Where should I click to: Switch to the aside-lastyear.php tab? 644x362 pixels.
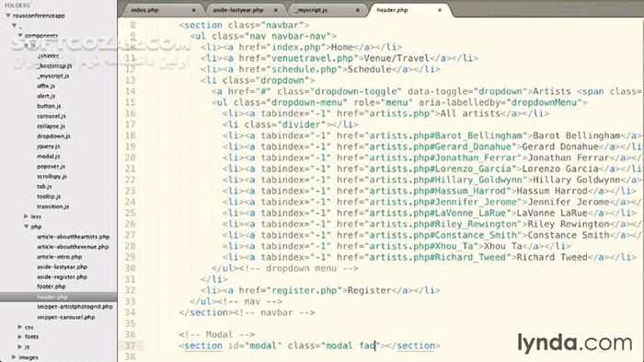pyautogui.click(x=237, y=10)
